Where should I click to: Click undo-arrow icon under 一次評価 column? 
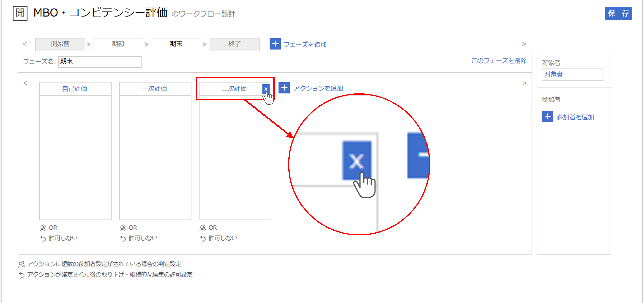(123, 238)
